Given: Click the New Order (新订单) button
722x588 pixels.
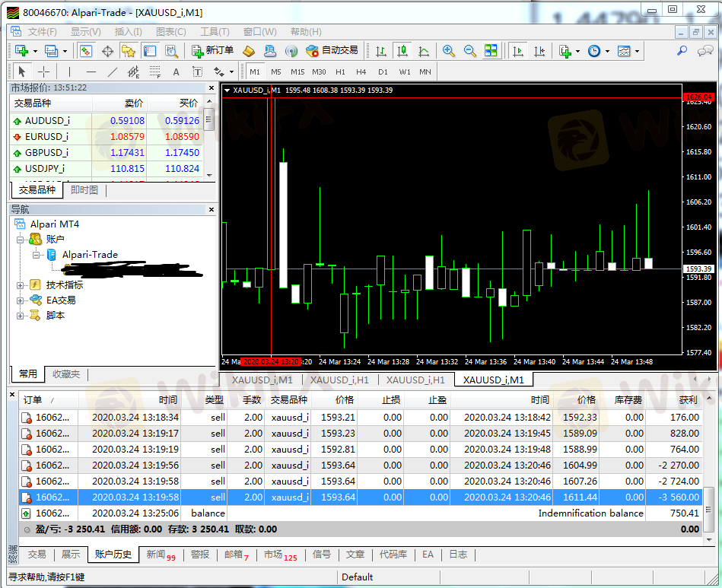Looking at the screenshot, I should (x=210, y=51).
